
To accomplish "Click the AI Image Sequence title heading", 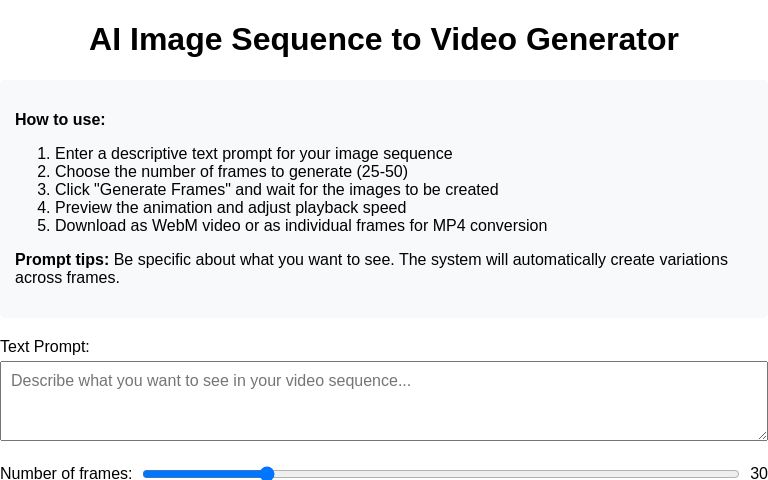I will coord(384,39).
